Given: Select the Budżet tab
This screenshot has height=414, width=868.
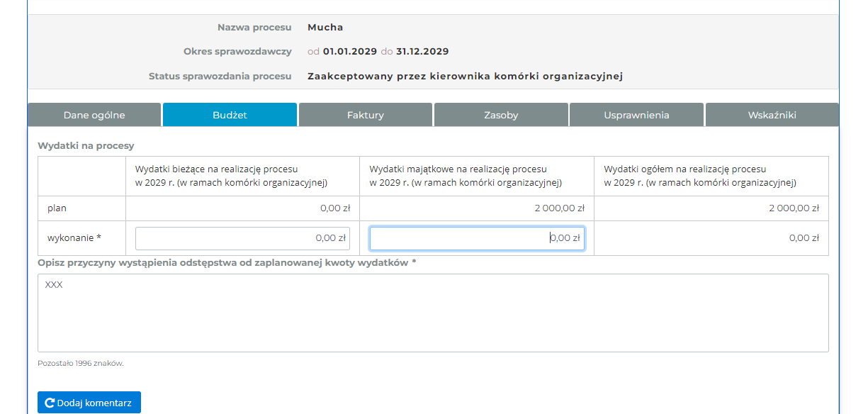Looking at the screenshot, I should coord(230,115).
